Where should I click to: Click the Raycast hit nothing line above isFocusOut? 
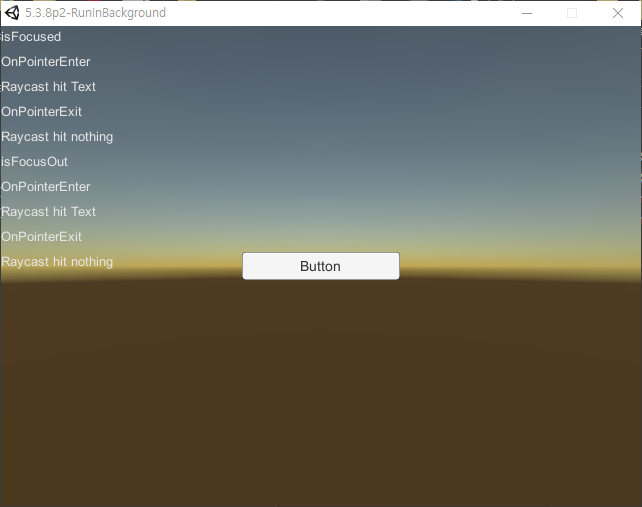tap(57, 137)
